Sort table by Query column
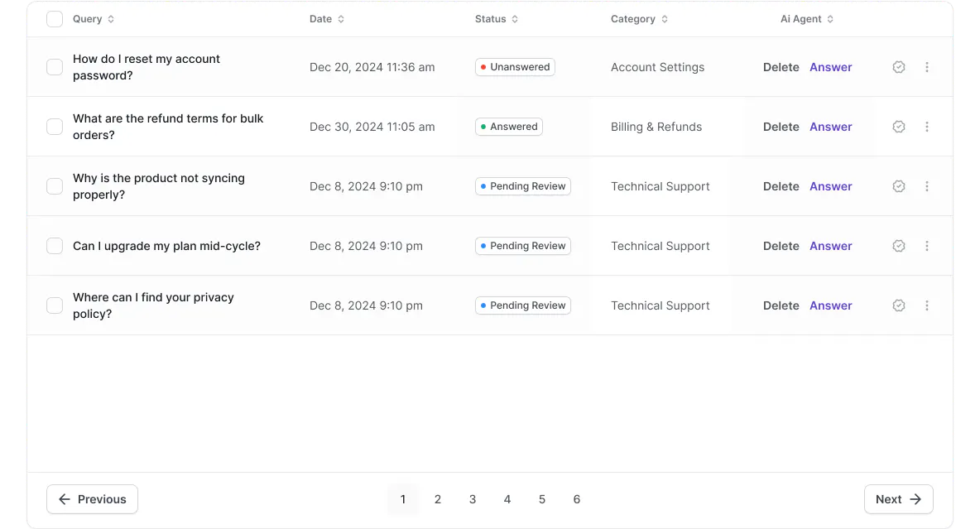This screenshot has width=980, height=529. pyautogui.click(x=94, y=19)
